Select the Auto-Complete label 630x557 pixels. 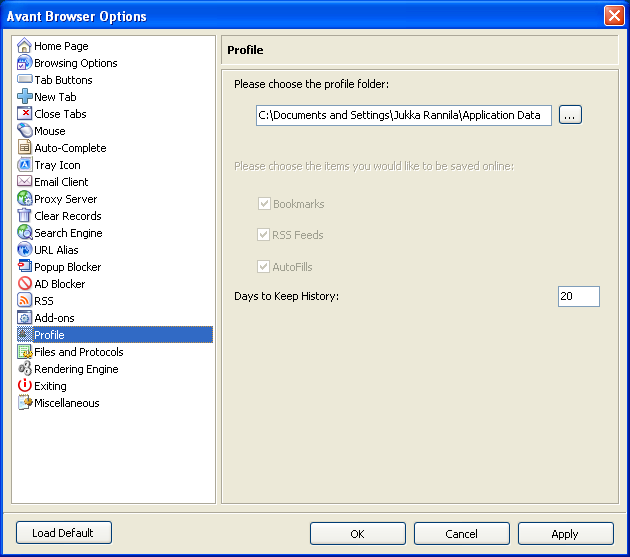[x=70, y=148]
